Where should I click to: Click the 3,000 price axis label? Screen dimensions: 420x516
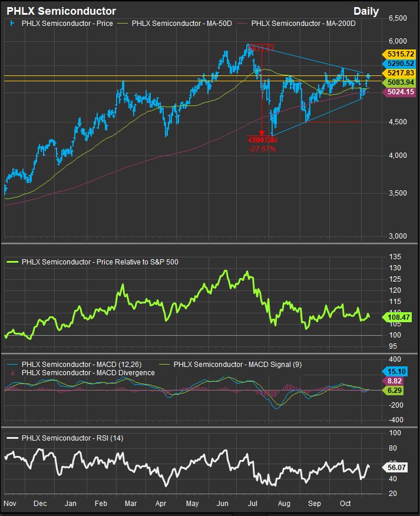[398, 236]
